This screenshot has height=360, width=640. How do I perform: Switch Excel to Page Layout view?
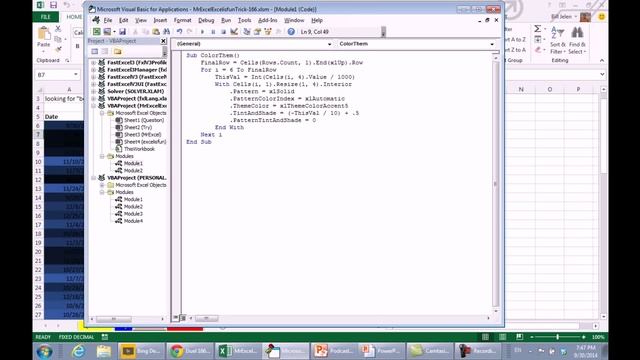tap(502, 337)
